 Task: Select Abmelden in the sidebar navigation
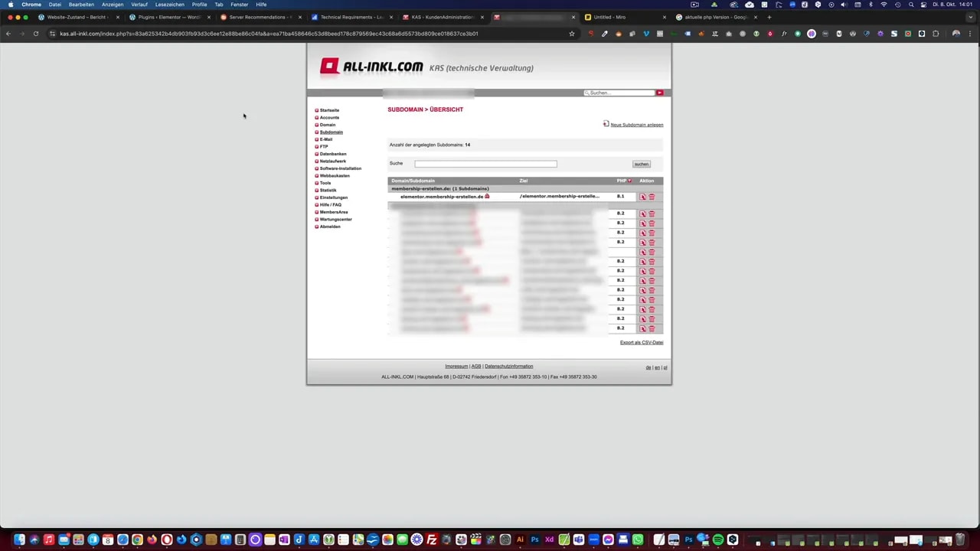click(329, 227)
